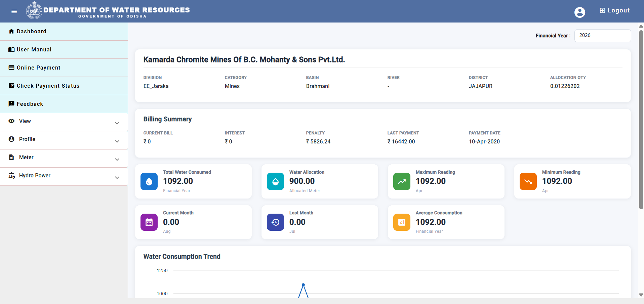Toggle the hamburger sidebar menu icon
This screenshot has width=644, height=304.
[14, 11]
